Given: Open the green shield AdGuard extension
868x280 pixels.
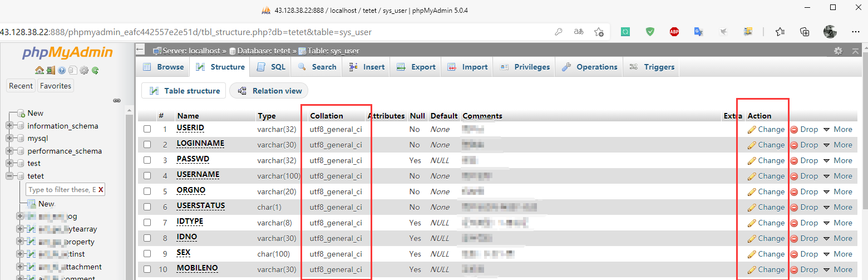Looking at the screenshot, I should (x=650, y=32).
